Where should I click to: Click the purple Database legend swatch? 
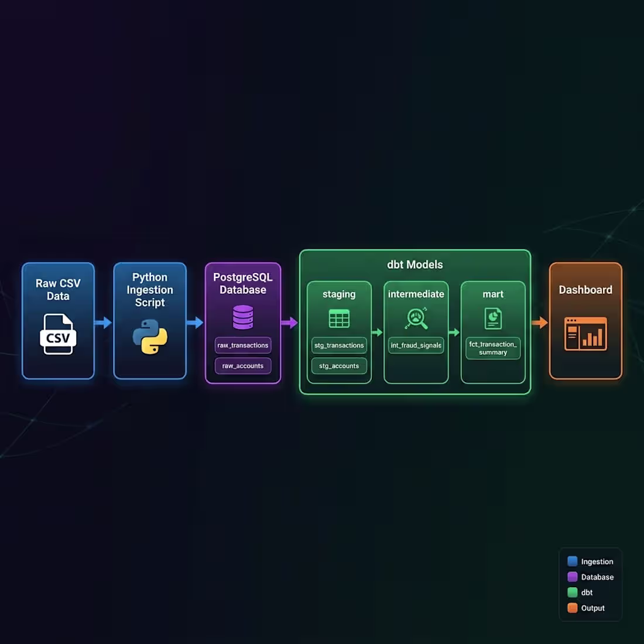pos(572,577)
